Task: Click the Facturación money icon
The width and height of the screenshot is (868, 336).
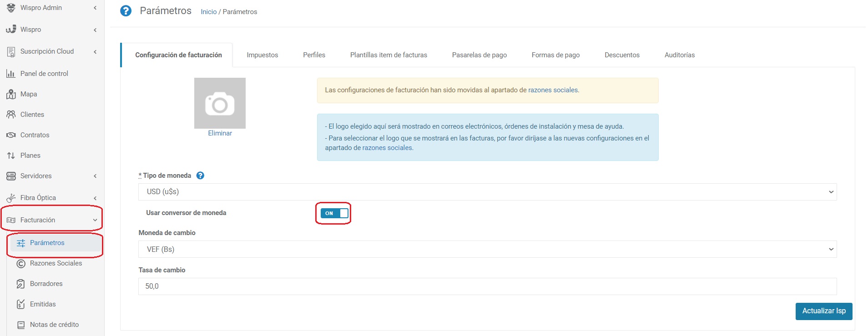Action: [11, 220]
